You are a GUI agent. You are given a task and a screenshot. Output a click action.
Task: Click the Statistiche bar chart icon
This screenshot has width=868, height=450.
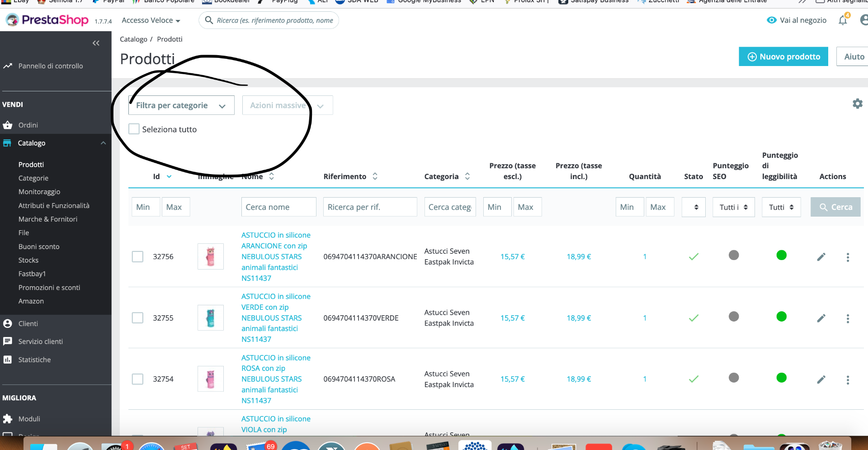tap(8, 360)
